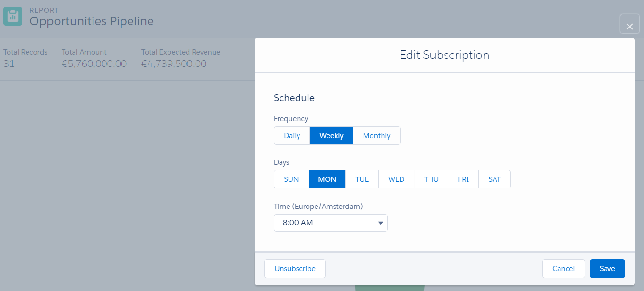
Task: Toggle WED day button
Action: [x=396, y=179]
